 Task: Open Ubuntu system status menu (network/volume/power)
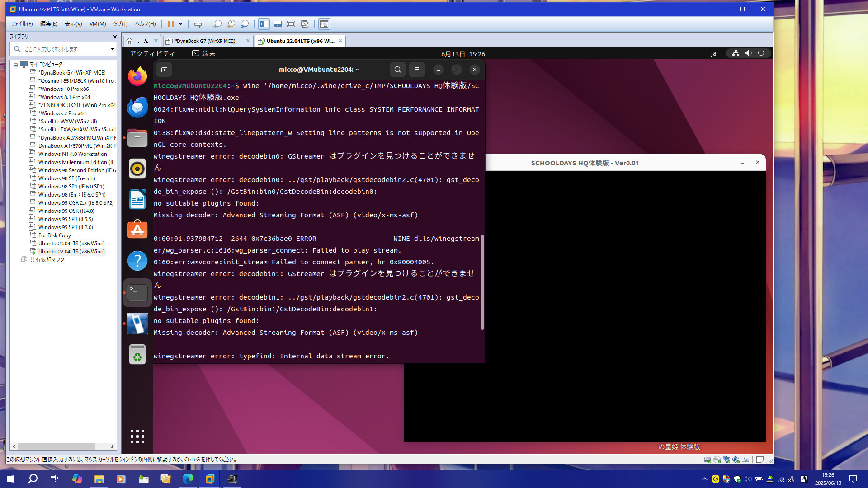(x=748, y=53)
